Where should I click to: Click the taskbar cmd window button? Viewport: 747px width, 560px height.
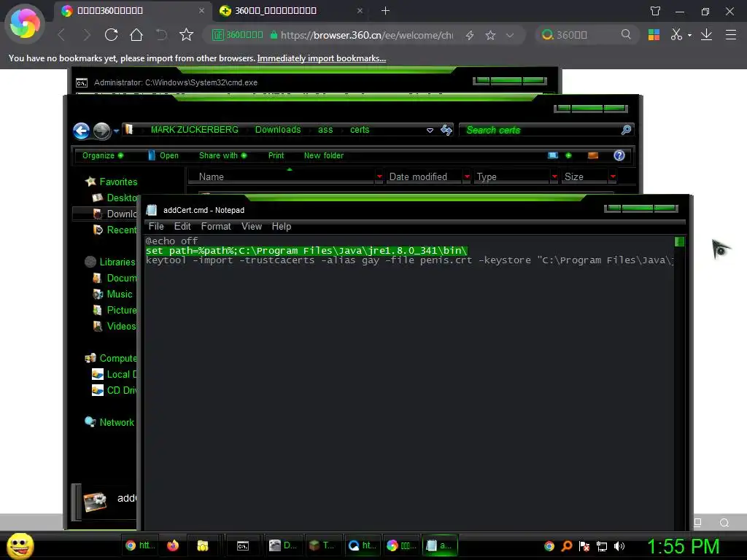tap(243, 545)
